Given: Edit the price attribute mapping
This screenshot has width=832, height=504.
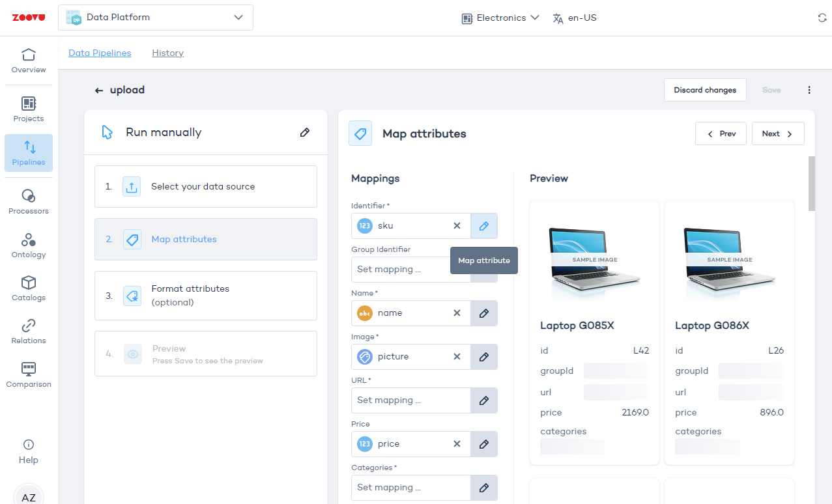Looking at the screenshot, I should (x=483, y=444).
